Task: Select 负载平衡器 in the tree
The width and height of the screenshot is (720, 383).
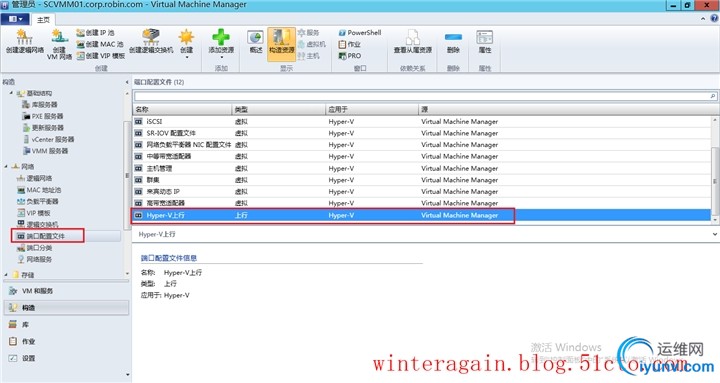Action: (x=38, y=201)
